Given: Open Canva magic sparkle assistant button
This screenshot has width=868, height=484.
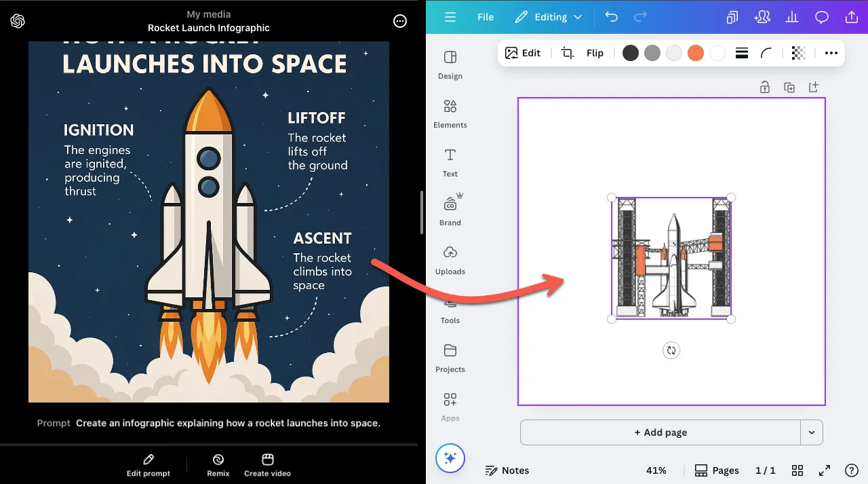Looking at the screenshot, I should click(x=450, y=459).
